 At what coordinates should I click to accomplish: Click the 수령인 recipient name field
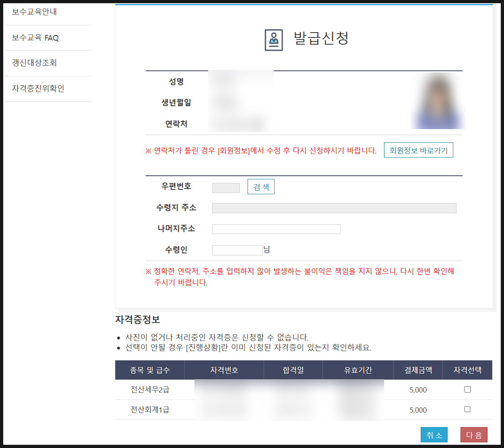237,250
